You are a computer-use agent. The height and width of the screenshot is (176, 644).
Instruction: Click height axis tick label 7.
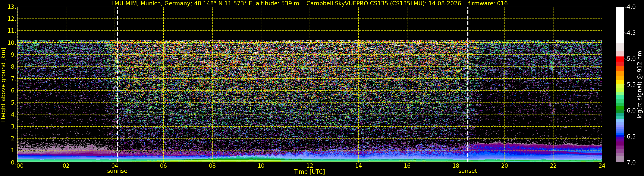(x=13, y=79)
